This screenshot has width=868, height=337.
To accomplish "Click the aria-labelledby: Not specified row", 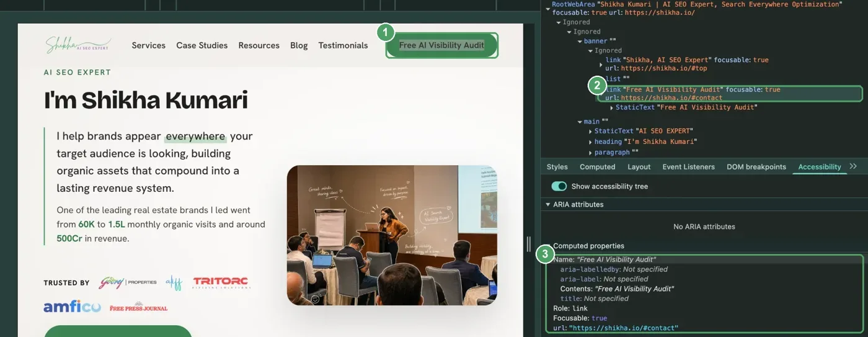I will click(x=614, y=269).
